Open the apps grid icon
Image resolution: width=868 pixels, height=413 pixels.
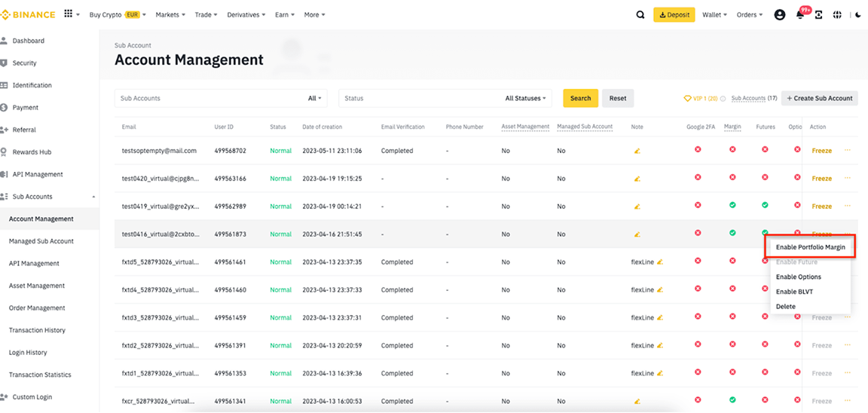click(69, 14)
